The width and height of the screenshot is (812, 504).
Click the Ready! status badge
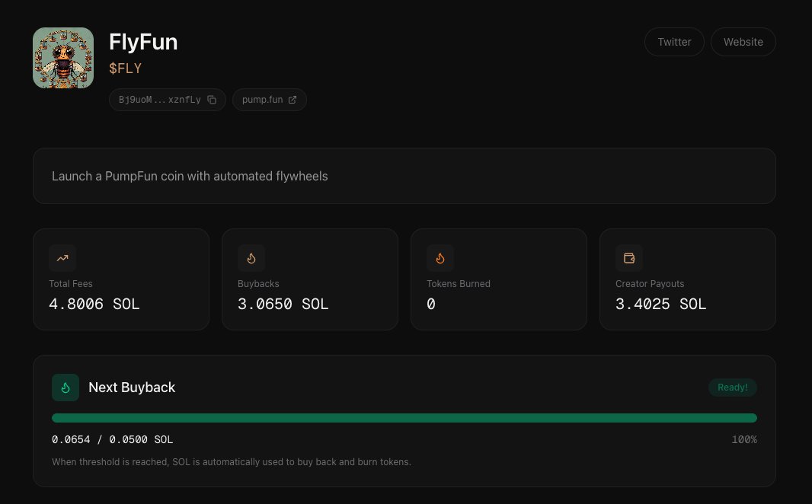click(x=733, y=388)
